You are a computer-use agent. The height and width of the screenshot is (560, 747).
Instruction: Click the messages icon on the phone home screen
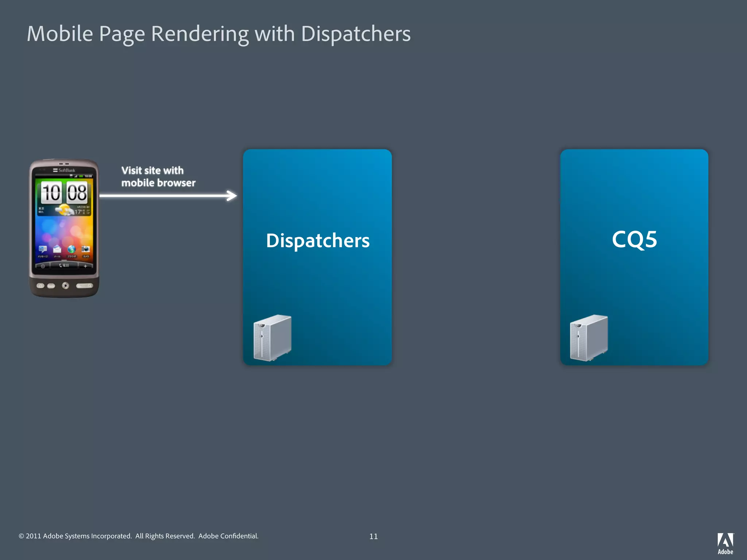[x=43, y=249]
